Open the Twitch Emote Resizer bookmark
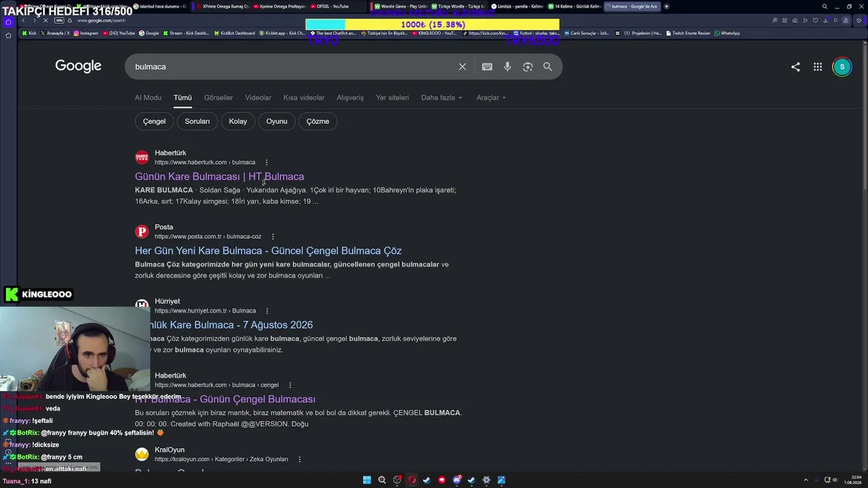This screenshot has width=868, height=488. pyautogui.click(x=688, y=33)
